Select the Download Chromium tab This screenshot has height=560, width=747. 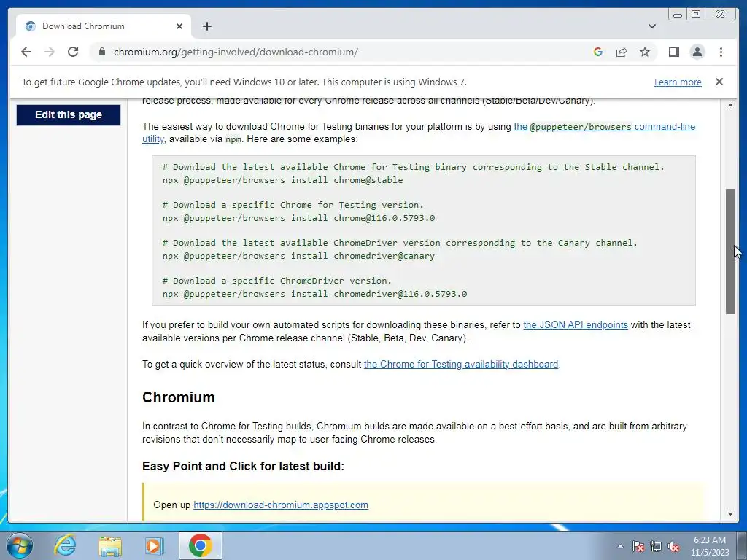(104, 26)
